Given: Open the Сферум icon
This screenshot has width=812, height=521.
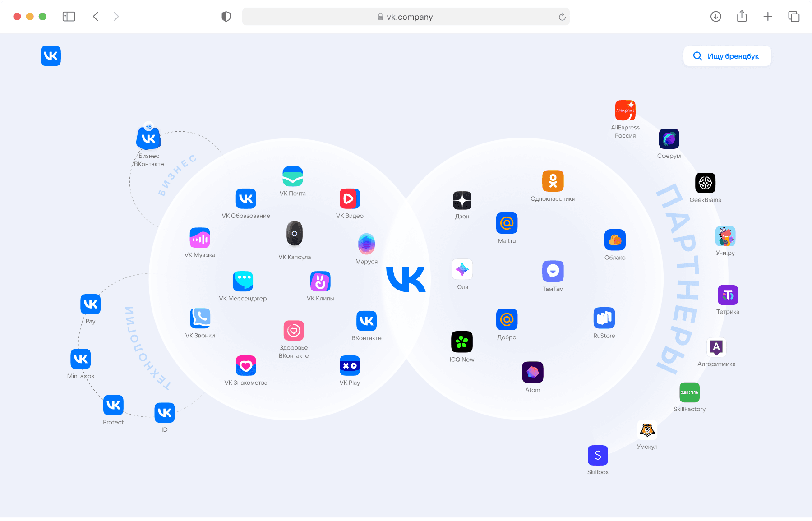Looking at the screenshot, I should point(669,138).
